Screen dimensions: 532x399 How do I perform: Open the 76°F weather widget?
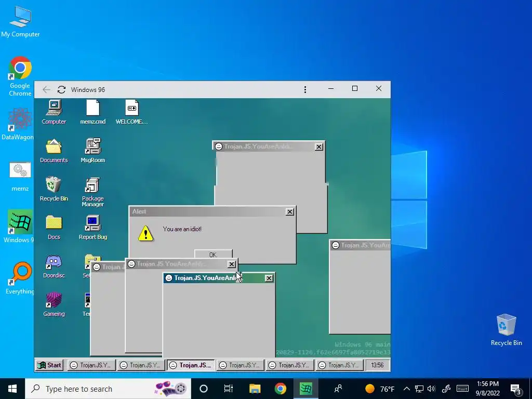(380, 389)
